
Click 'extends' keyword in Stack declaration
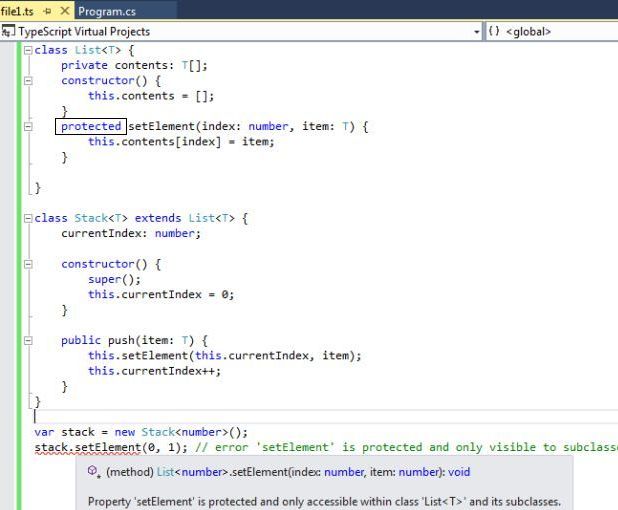click(x=158, y=218)
